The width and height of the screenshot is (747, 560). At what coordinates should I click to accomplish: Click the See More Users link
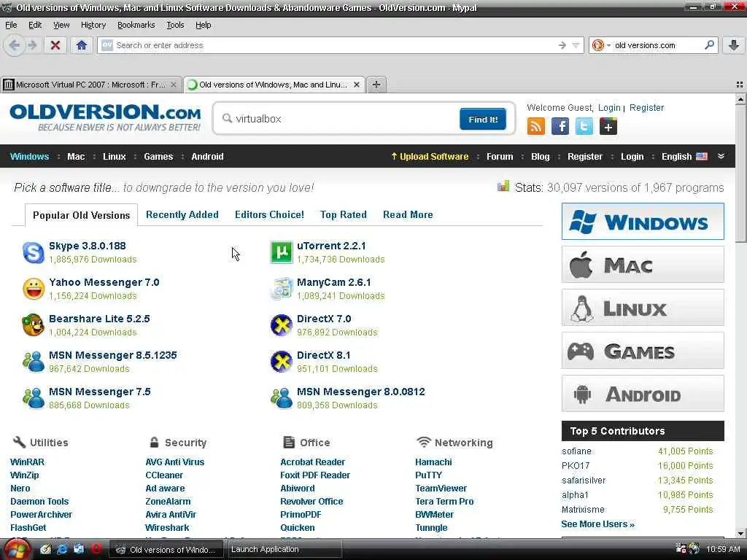click(x=598, y=524)
